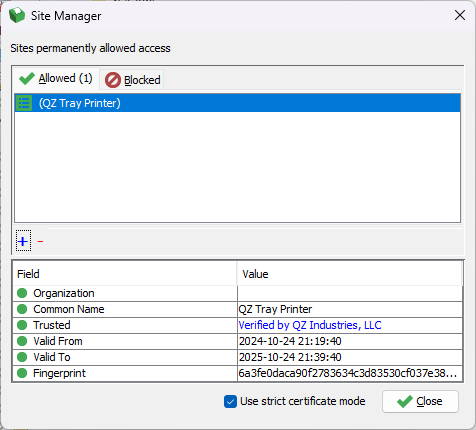Click the green status dot next to Valid From
This screenshot has height=430, width=476.
(x=22, y=341)
